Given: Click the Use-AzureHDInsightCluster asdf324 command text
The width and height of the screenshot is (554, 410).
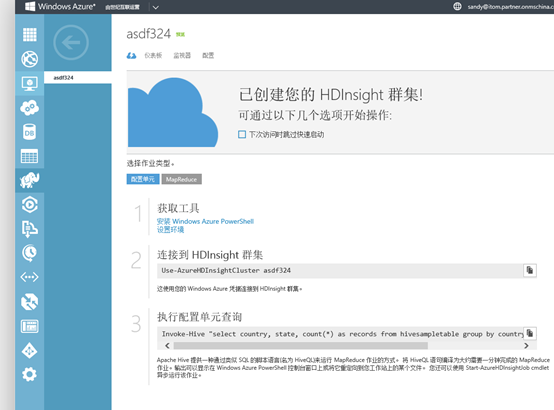Looking at the screenshot, I should [226, 270].
